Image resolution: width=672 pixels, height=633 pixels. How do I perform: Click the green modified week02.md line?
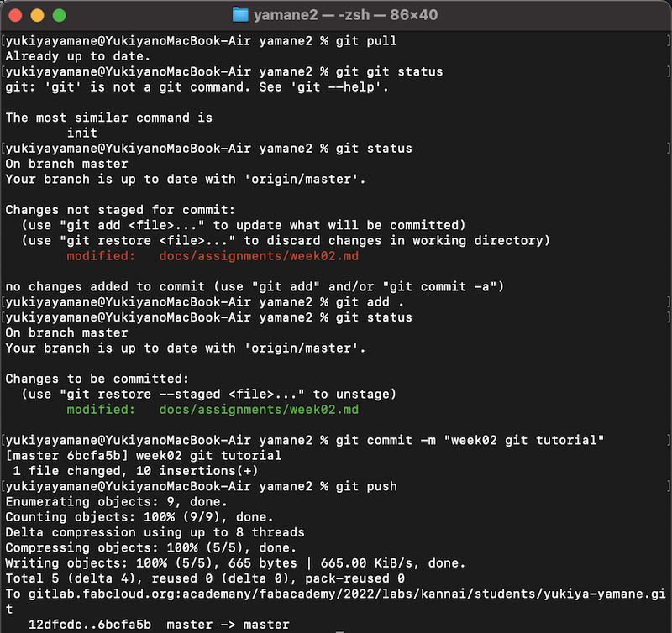213,410
